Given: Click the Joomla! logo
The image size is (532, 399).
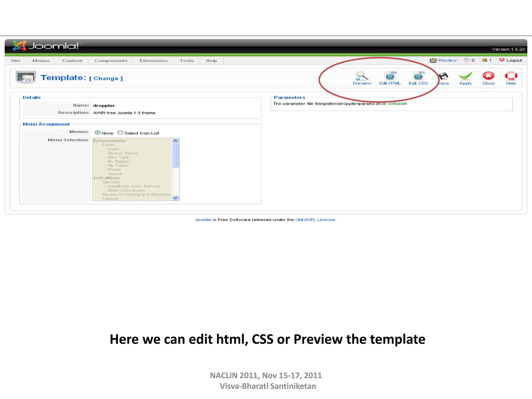Looking at the screenshot, I should (x=47, y=46).
